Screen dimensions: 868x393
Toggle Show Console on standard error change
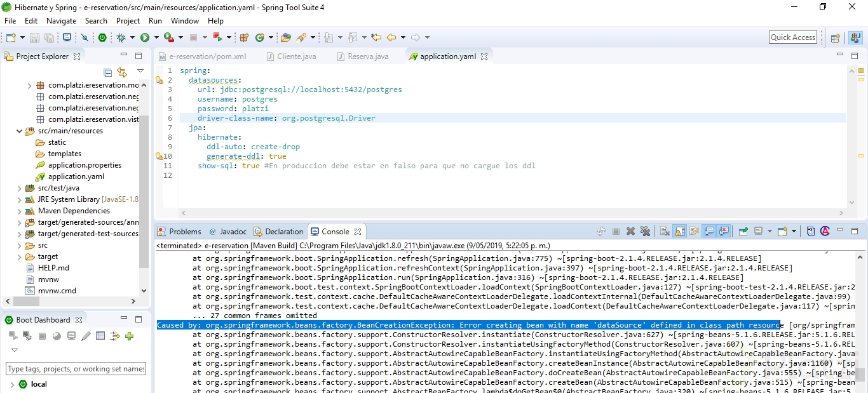pyautogui.click(x=724, y=232)
